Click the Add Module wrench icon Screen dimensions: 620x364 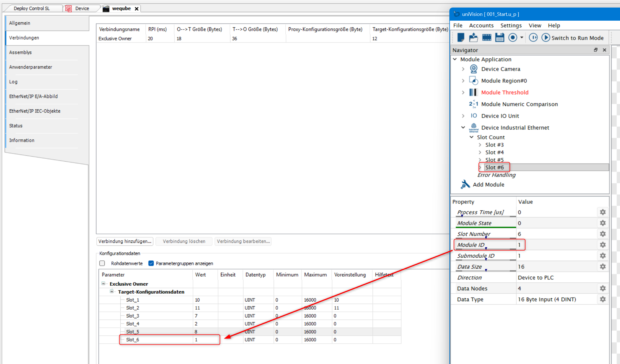pyautogui.click(x=465, y=185)
